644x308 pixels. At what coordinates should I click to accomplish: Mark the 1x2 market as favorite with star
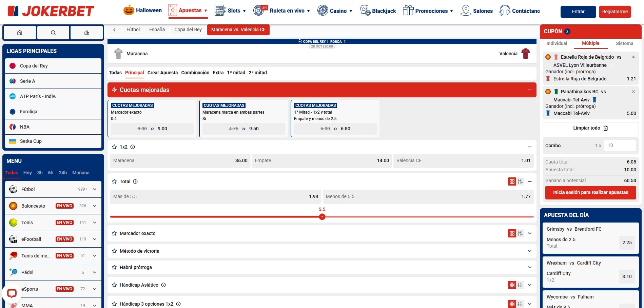pos(114,147)
